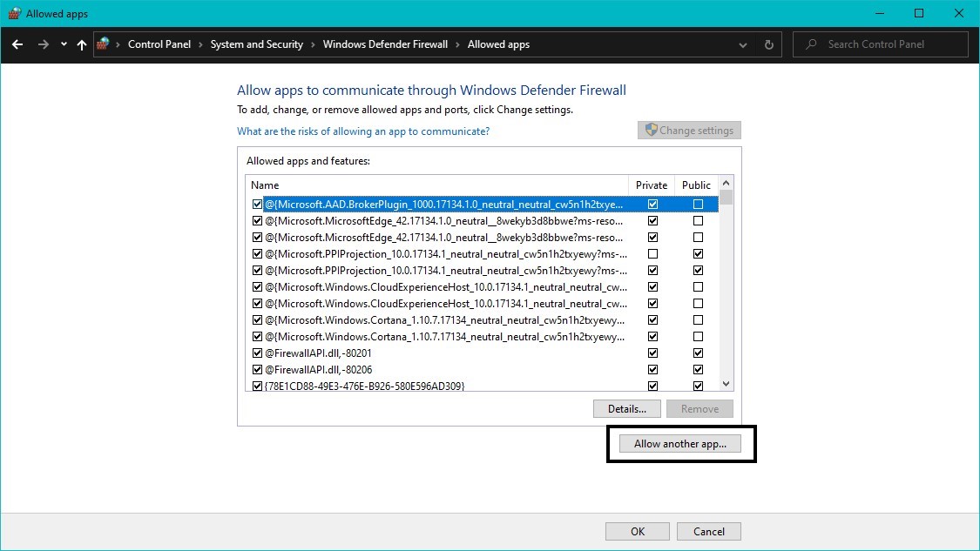Image resolution: width=980 pixels, height=551 pixels.
Task: Go to Windows Defender Firewall breadcrumb
Action: click(x=386, y=44)
